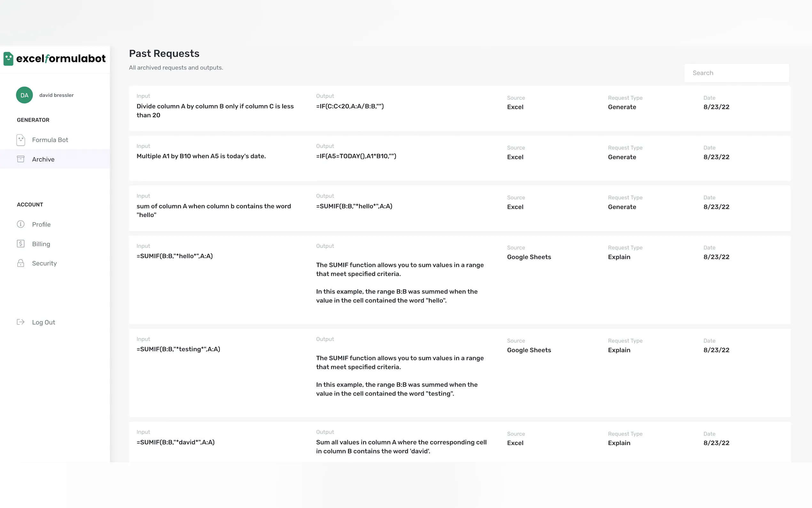Select Archive in the sidebar
The image size is (812, 508).
43,159
